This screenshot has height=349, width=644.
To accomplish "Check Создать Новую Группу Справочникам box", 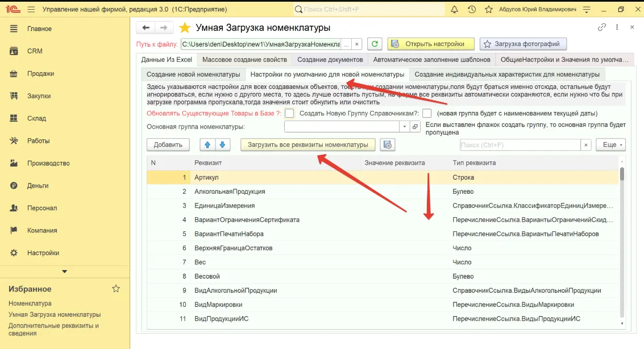I will pyautogui.click(x=427, y=113).
